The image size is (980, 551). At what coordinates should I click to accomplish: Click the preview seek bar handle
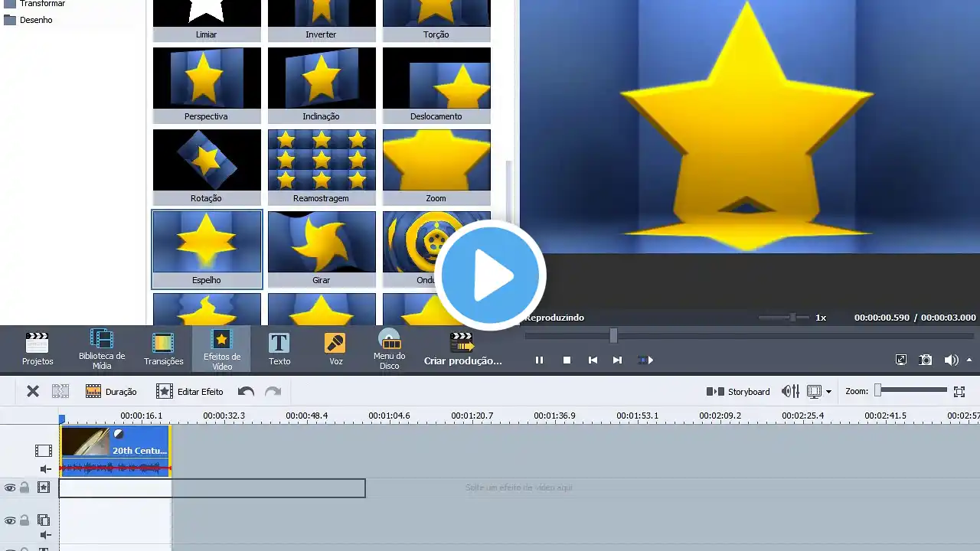(613, 335)
